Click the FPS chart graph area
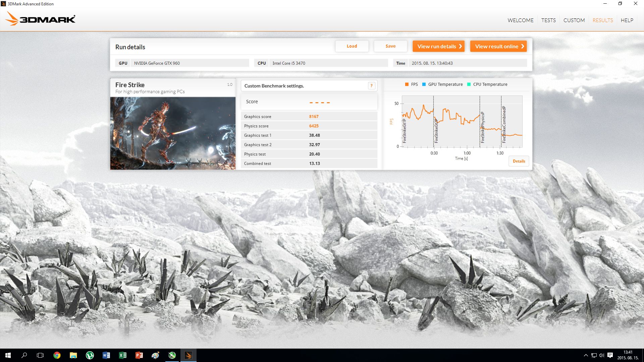 click(x=462, y=121)
